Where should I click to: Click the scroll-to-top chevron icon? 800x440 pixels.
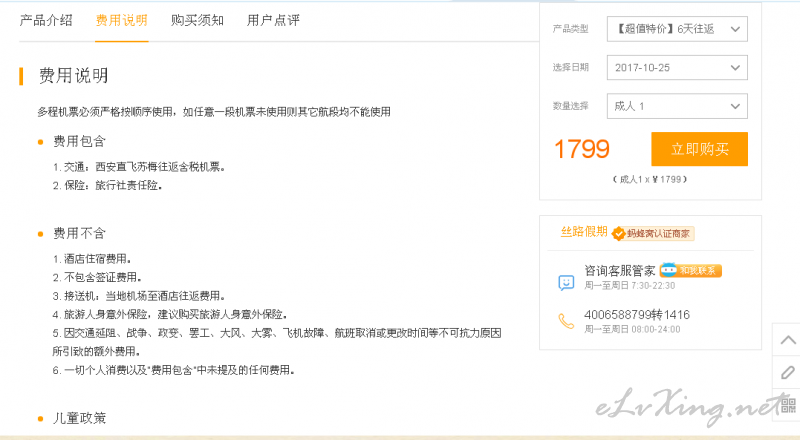pos(788,340)
